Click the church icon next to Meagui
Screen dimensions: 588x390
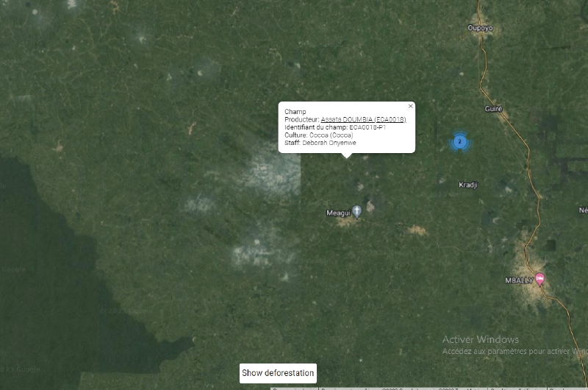356,212
